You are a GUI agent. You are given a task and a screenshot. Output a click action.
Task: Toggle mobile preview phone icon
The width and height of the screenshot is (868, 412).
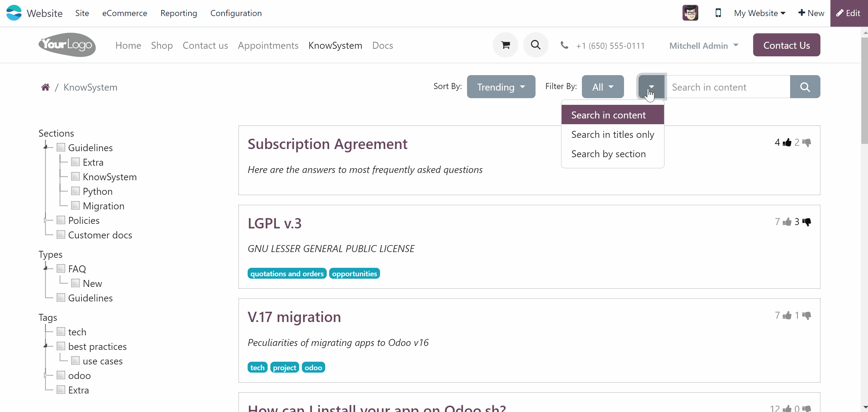coord(718,13)
